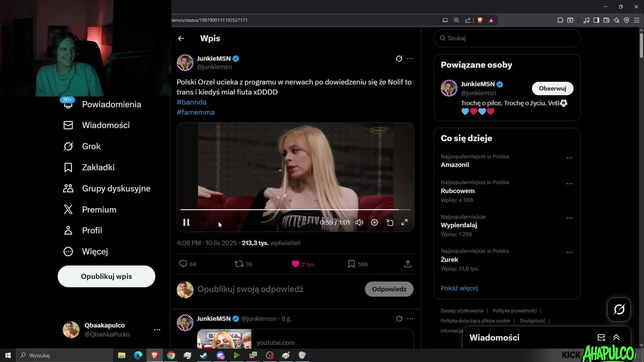The width and height of the screenshot is (644, 362).
Task: Open Zasady użytkowania footer link
Action: click(x=462, y=311)
